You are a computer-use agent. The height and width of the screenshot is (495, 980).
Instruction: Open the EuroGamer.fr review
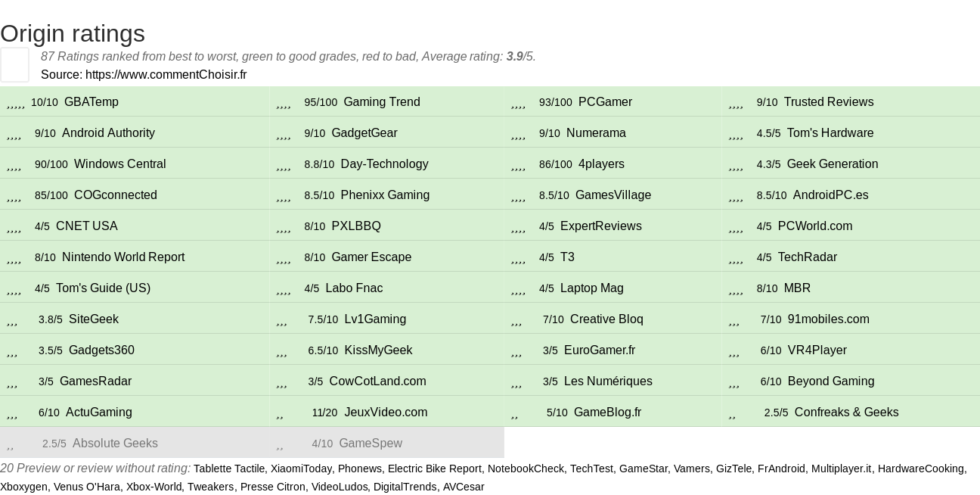[x=600, y=350]
